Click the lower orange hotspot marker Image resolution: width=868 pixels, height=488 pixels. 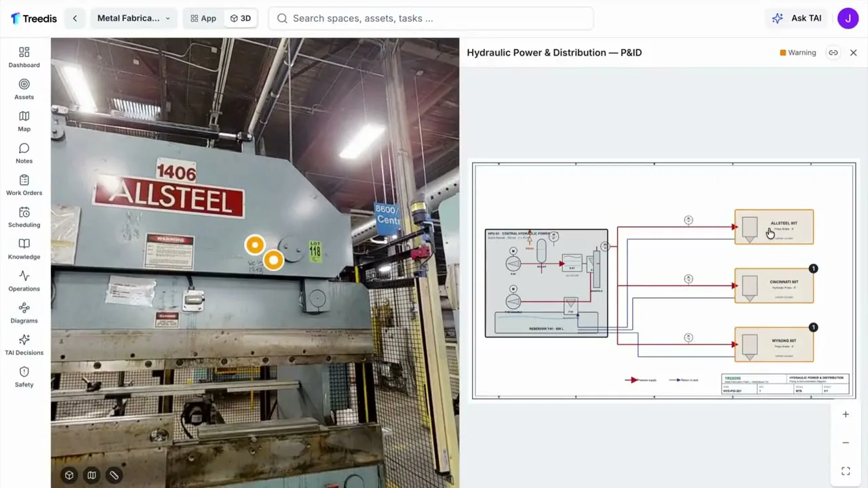(273, 260)
